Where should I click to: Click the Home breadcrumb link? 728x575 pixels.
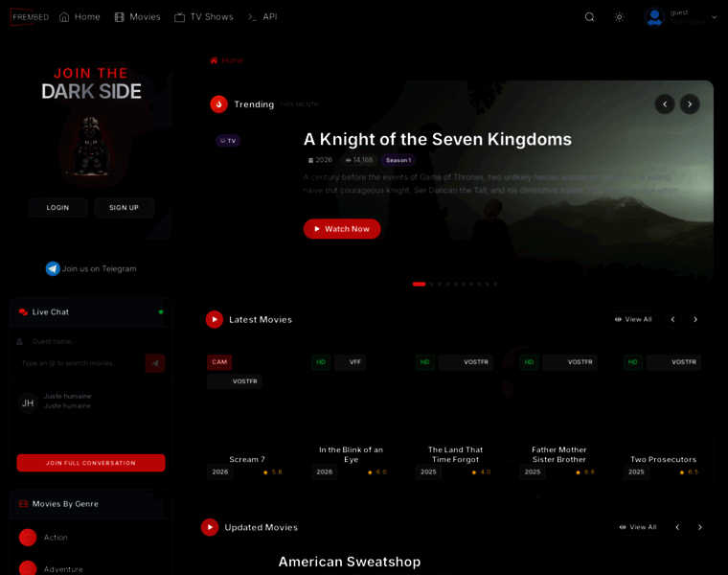(232, 60)
